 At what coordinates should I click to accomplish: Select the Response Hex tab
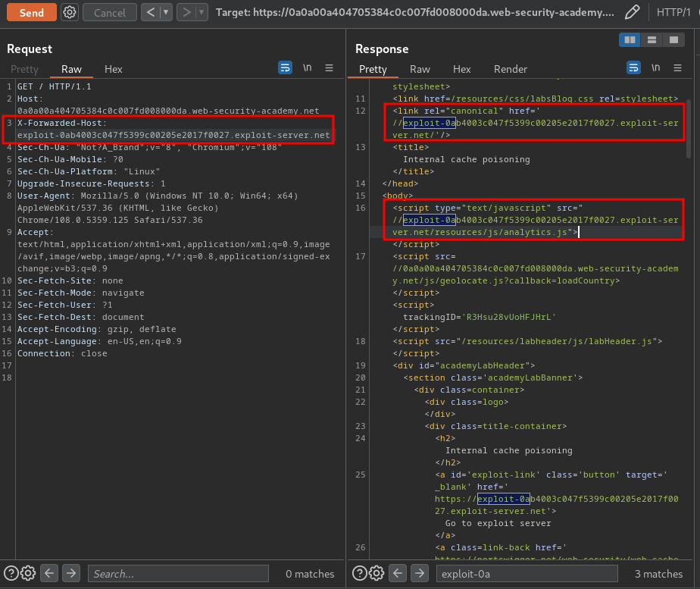coord(461,69)
